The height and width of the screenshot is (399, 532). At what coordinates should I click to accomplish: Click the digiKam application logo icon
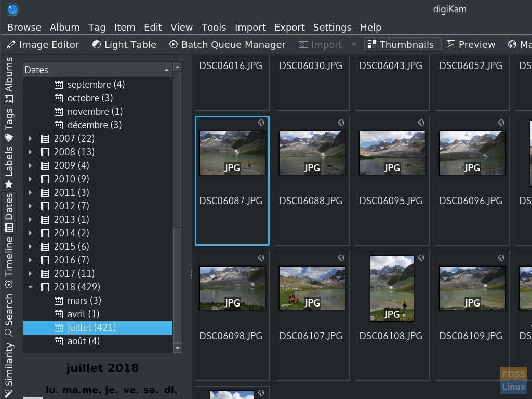[x=12, y=9]
